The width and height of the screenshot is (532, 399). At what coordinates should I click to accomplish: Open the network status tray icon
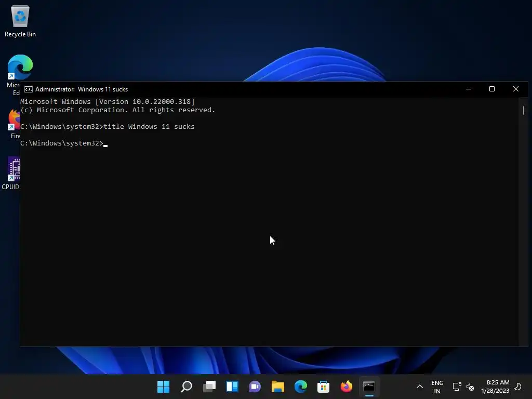[x=457, y=387]
